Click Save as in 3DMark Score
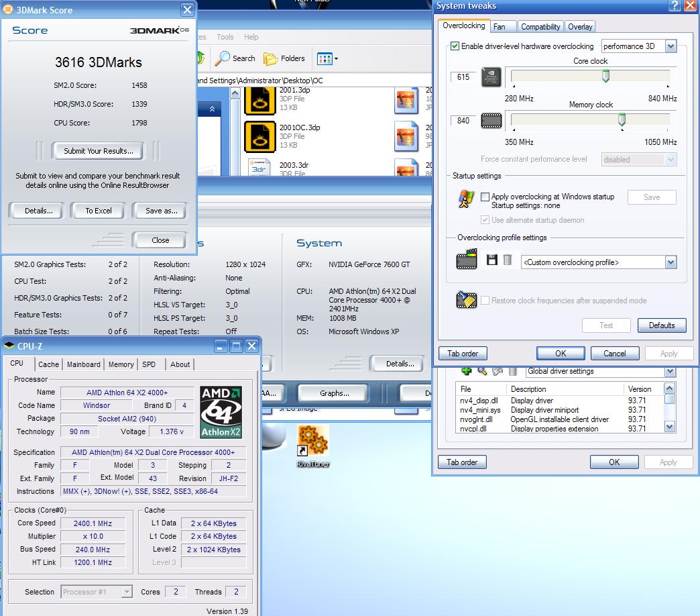 (161, 211)
